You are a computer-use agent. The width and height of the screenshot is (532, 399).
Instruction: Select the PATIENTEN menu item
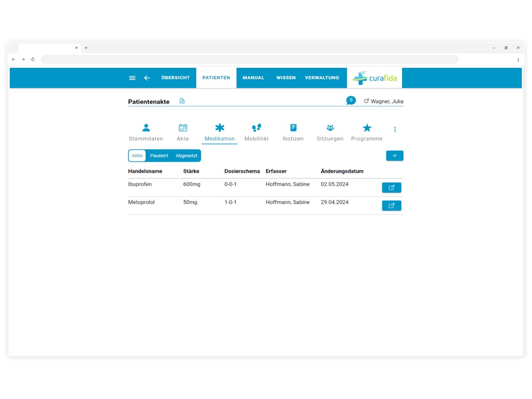pos(216,78)
